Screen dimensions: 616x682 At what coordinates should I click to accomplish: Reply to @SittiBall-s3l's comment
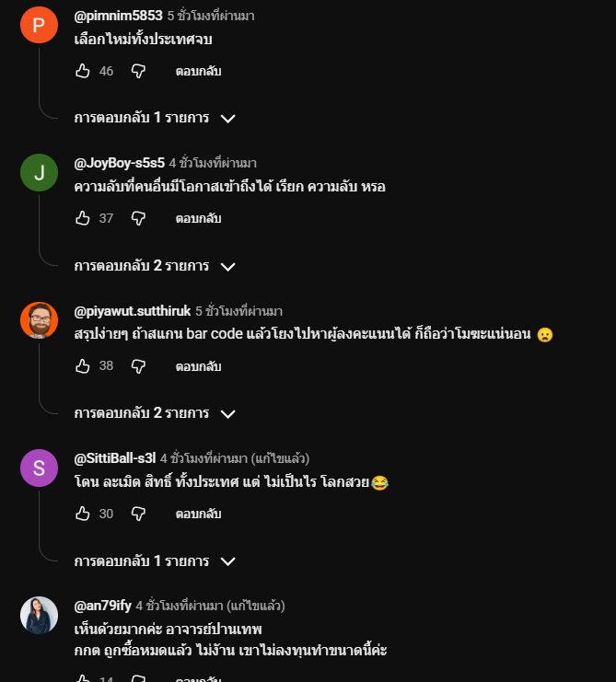(x=198, y=514)
